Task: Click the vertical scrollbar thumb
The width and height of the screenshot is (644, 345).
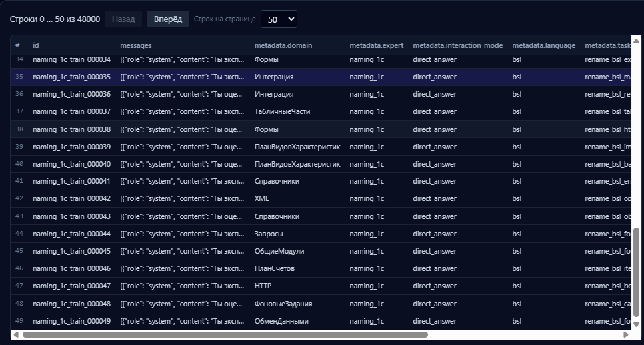Action: 636,272
